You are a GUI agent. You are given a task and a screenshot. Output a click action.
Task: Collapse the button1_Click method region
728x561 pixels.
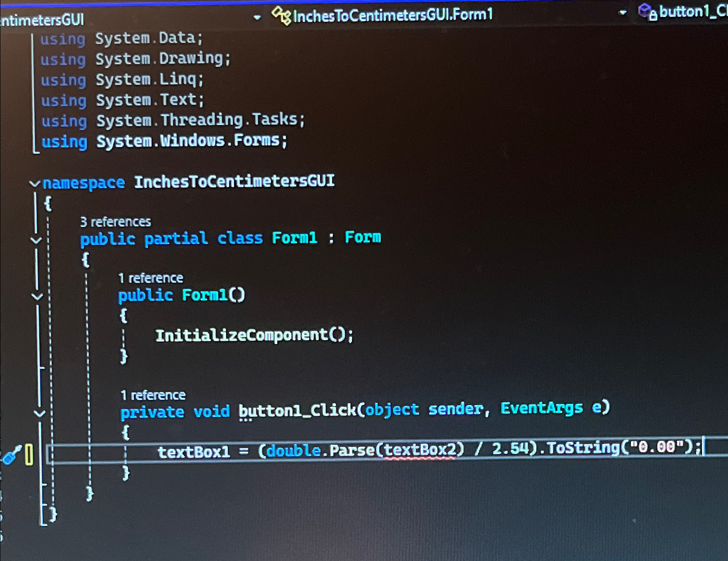point(40,413)
